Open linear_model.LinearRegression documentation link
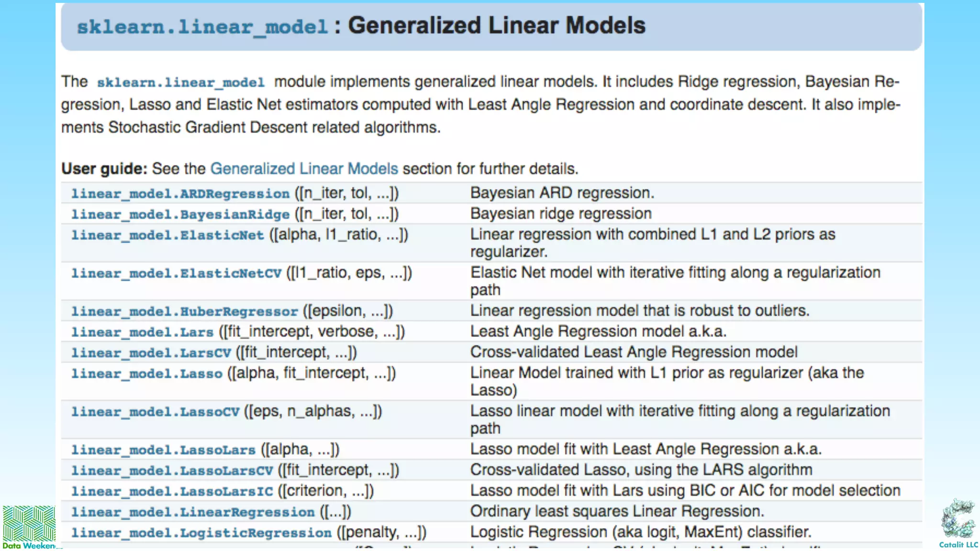 (x=193, y=512)
